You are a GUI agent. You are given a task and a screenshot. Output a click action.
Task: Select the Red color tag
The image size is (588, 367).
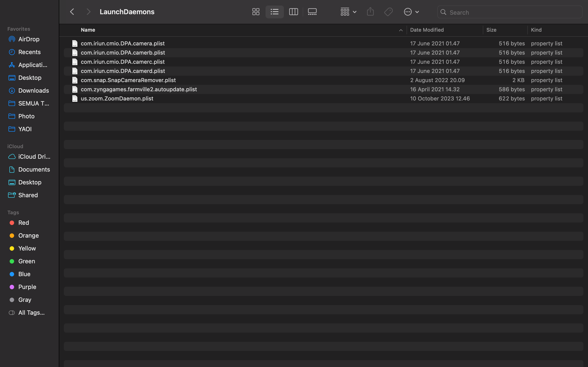tap(24, 222)
